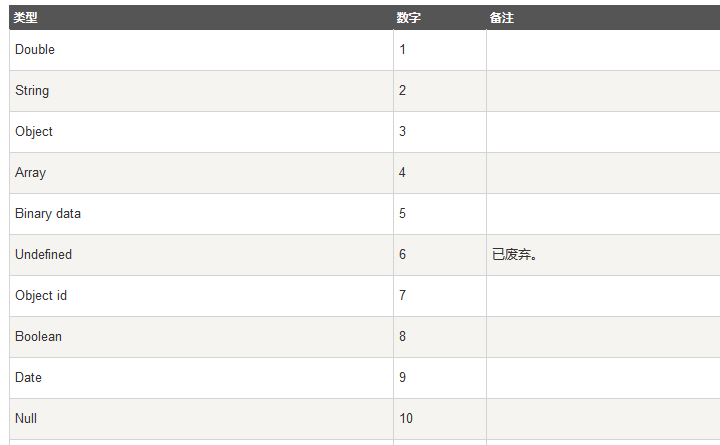Select the String type cell
The image size is (720, 445).
[201, 91]
